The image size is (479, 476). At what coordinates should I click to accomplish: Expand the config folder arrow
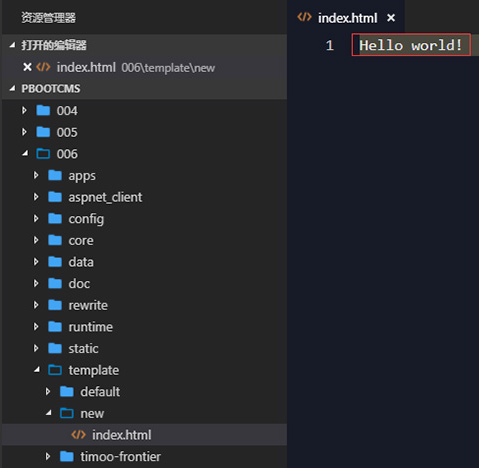tap(36, 219)
